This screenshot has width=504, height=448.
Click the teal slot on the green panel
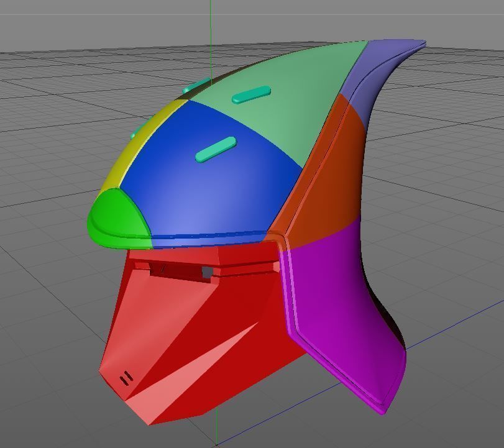click(x=251, y=94)
